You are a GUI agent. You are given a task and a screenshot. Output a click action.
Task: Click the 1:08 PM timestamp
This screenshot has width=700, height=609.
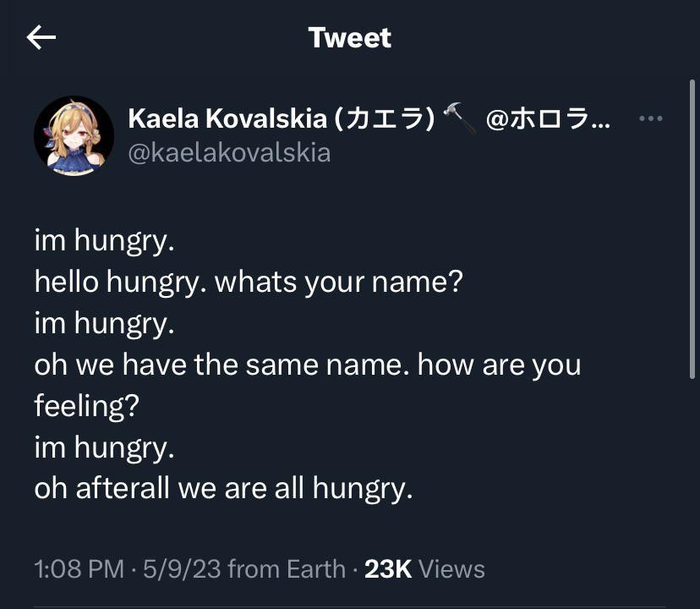coord(79,569)
